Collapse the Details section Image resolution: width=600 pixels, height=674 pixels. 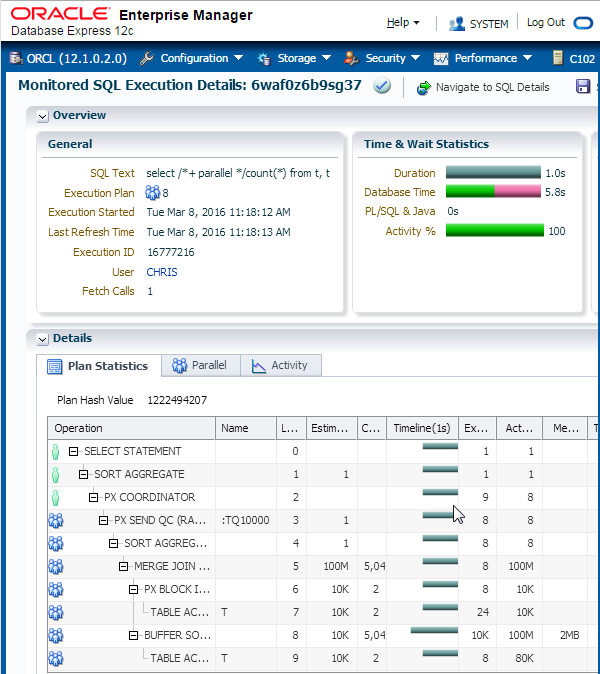click(42, 340)
